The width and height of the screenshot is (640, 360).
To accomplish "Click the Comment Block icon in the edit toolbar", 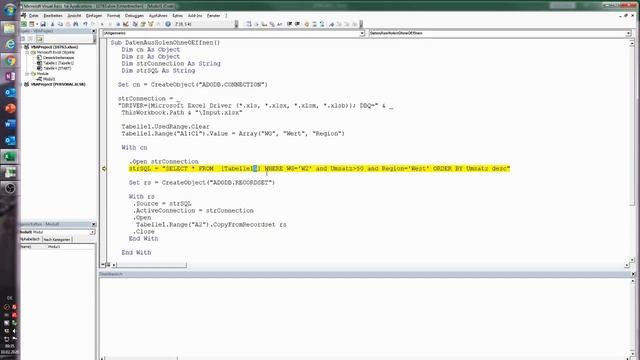I will 314,24.
